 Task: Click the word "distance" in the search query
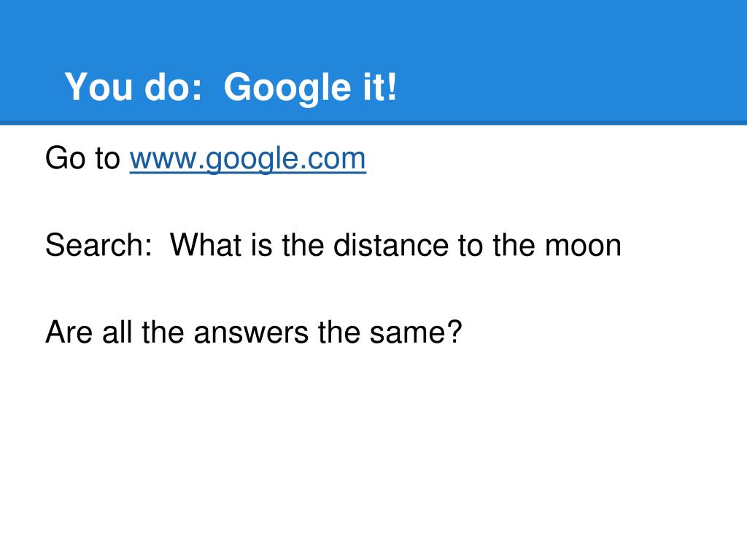[x=391, y=245]
